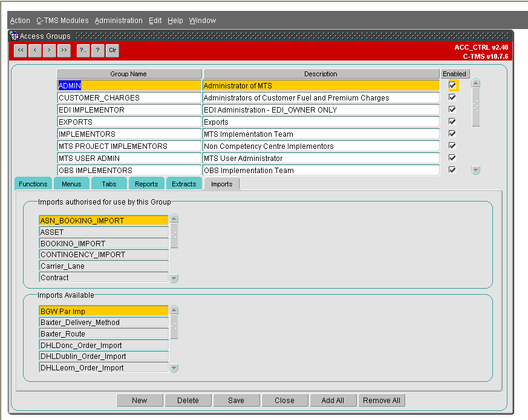Click the authorised imports scrollbar thumb
The height and width of the screenshot is (420, 528).
pos(174,235)
